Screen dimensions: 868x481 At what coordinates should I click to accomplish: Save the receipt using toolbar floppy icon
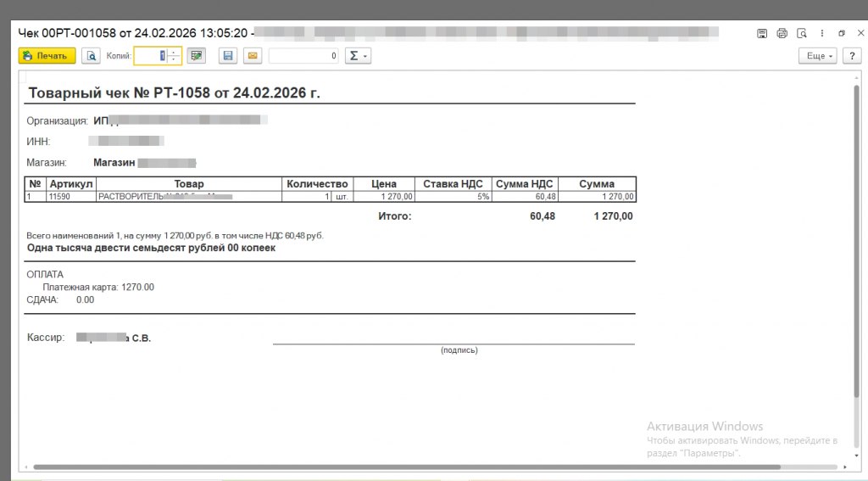pos(226,56)
